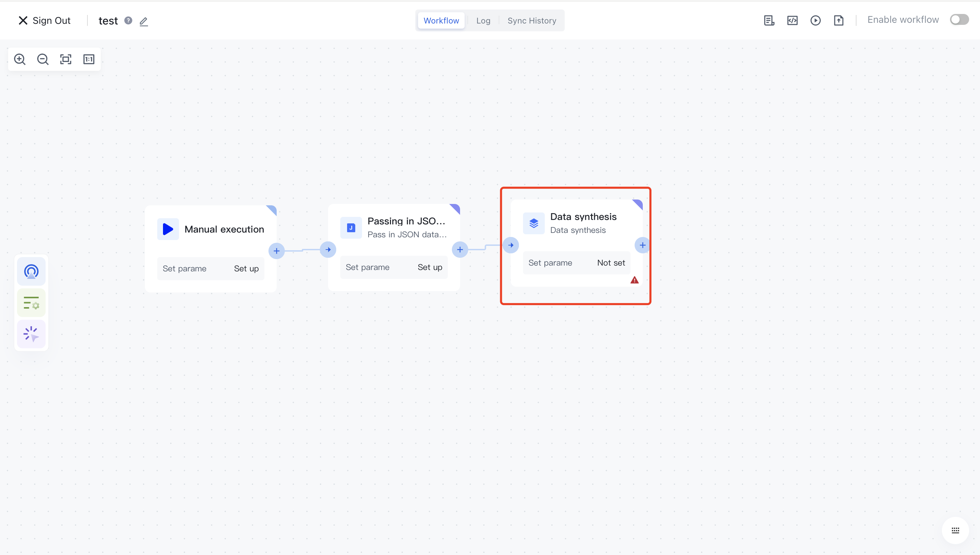Click Sign Out button
Image resolution: width=980 pixels, height=555 pixels.
45,20
